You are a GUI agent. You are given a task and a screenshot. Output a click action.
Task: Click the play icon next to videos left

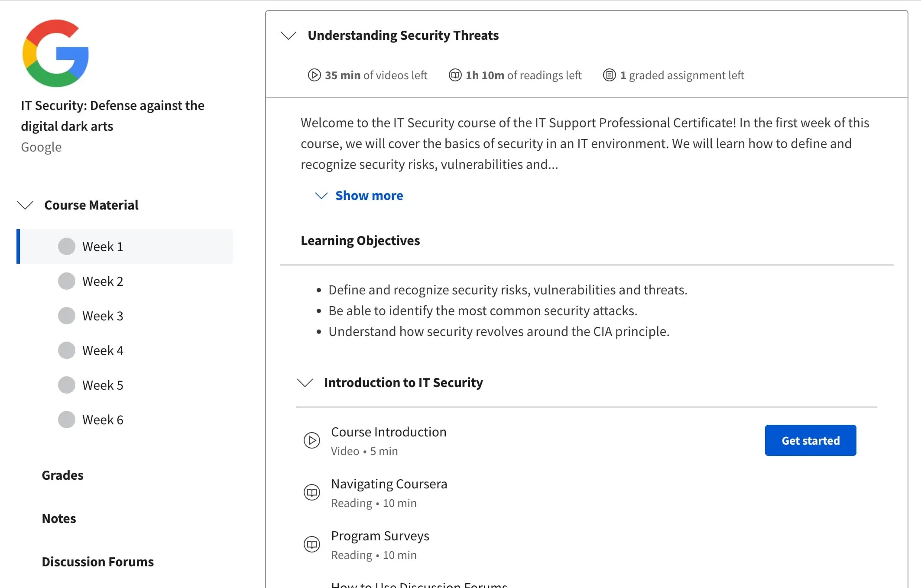coord(314,75)
